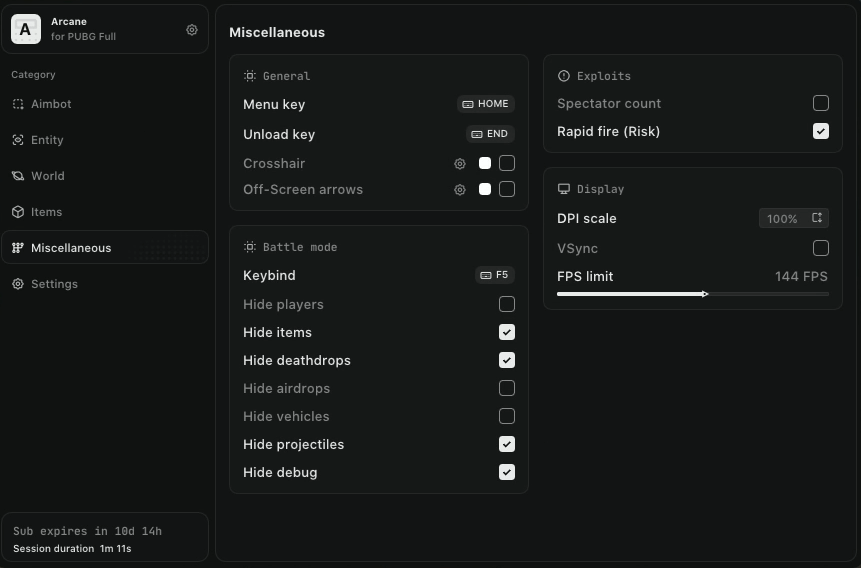Click the Battle mode F5 keybind button
The width and height of the screenshot is (861, 568).
click(x=494, y=275)
